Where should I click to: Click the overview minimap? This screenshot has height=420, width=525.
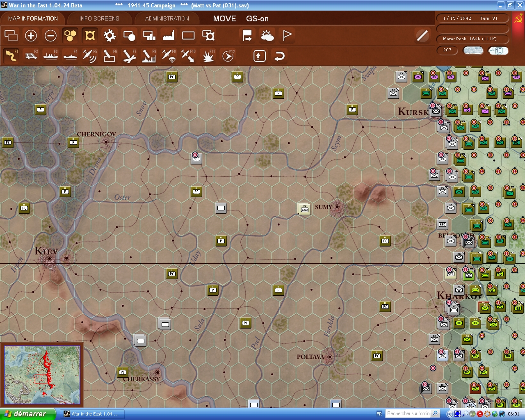pyautogui.click(x=42, y=374)
